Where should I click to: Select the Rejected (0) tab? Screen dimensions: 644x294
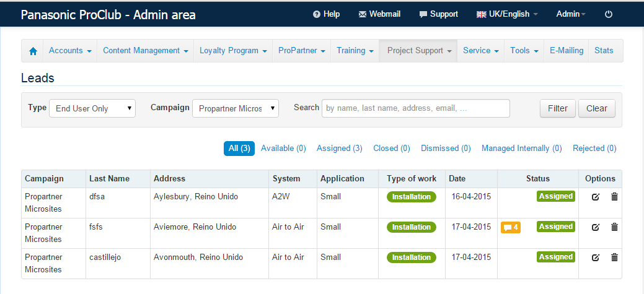coord(594,149)
